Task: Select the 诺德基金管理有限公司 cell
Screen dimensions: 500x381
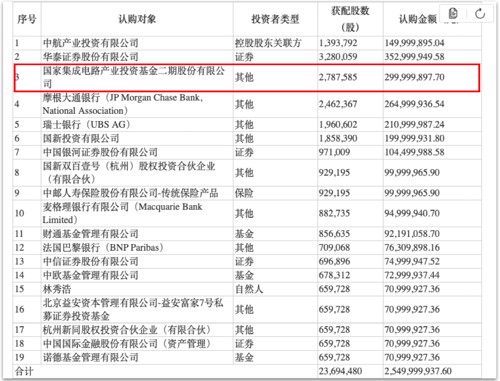Action: pos(90,358)
